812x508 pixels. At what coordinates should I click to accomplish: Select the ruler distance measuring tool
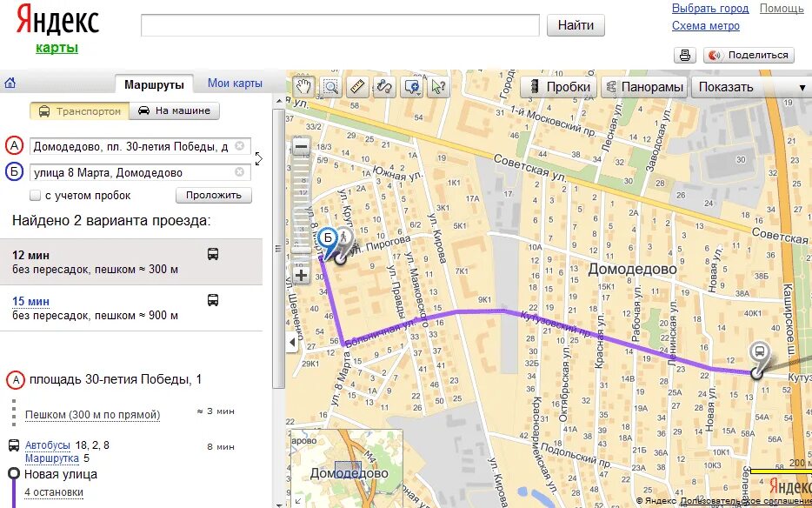(357, 87)
